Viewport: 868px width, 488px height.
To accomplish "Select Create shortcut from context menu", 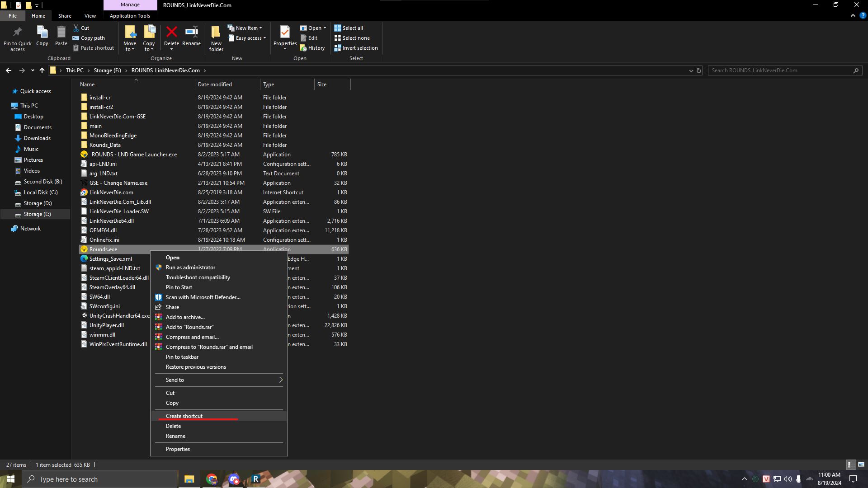I will [x=184, y=415].
